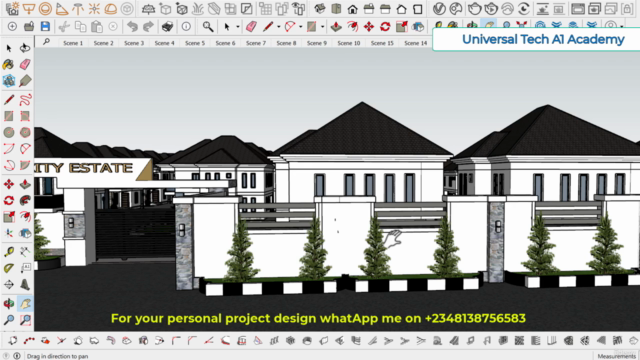Click the V-Ray Sun light icon
Screen dimensions: 640x360
tap(94, 9)
